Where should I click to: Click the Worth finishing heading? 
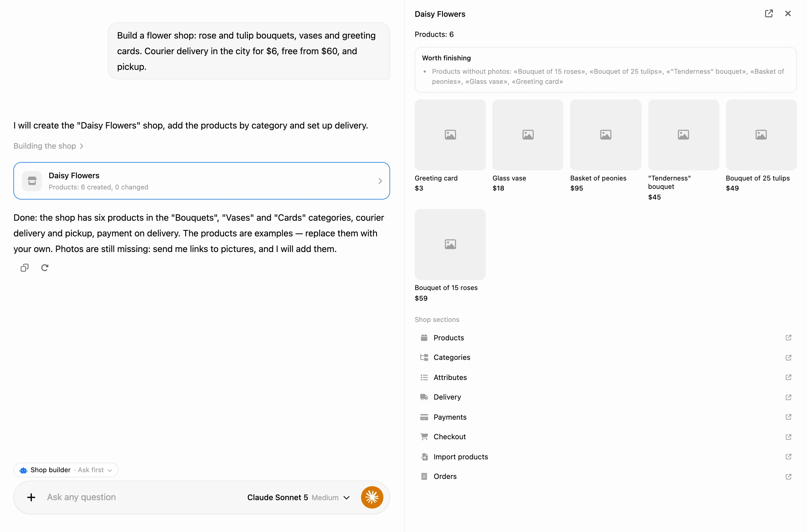pos(446,58)
